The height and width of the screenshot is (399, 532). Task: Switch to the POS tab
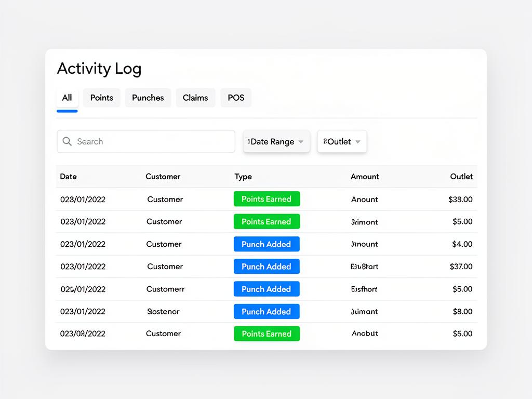tap(236, 98)
